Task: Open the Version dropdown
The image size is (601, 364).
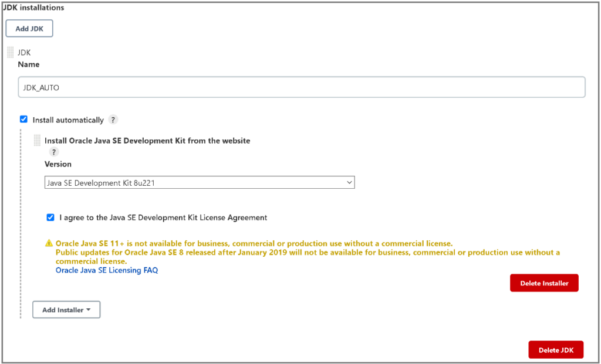Action: (200, 182)
